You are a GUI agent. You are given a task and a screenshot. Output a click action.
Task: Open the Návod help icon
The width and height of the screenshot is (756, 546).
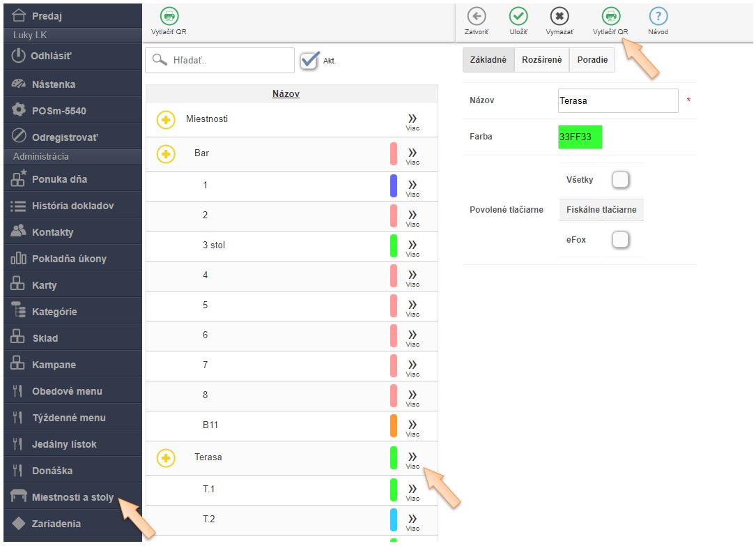click(658, 17)
